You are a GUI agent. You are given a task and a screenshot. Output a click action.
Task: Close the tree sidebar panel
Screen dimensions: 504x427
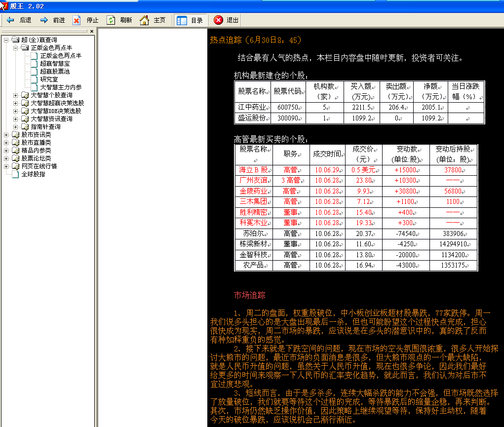click(x=92, y=31)
